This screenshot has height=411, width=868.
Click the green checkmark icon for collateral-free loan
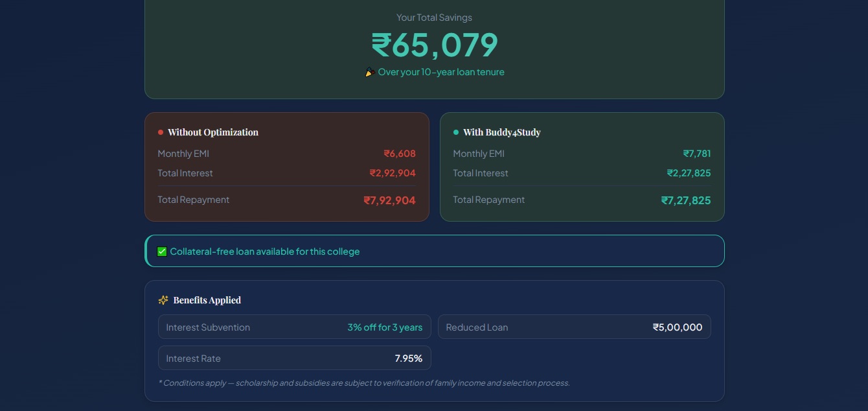(x=162, y=252)
